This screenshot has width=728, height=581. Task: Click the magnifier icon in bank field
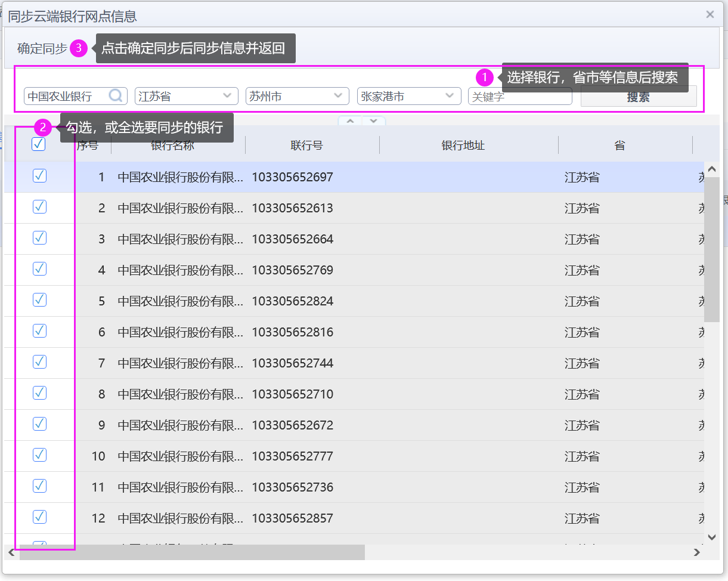(116, 95)
